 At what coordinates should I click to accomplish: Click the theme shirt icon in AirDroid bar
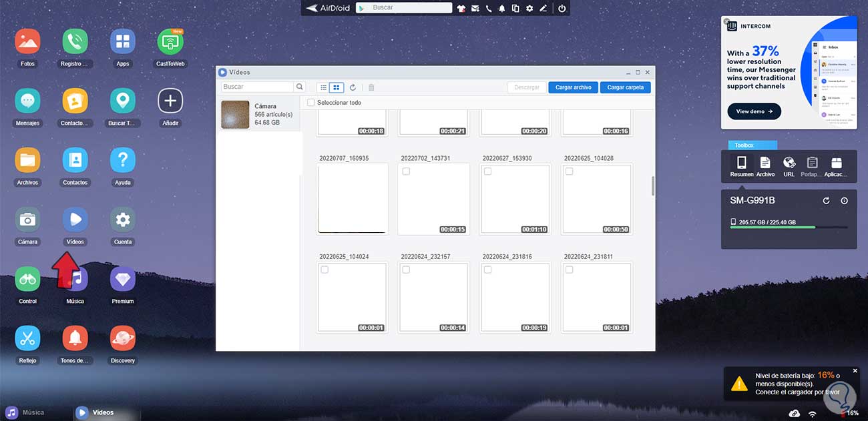click(x=461, y=9)
